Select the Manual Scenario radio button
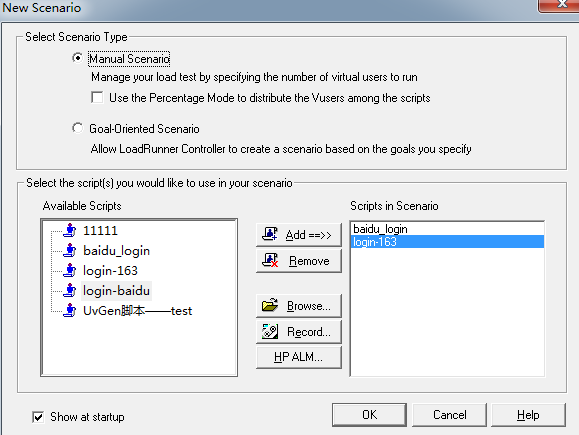 (77, 58)
